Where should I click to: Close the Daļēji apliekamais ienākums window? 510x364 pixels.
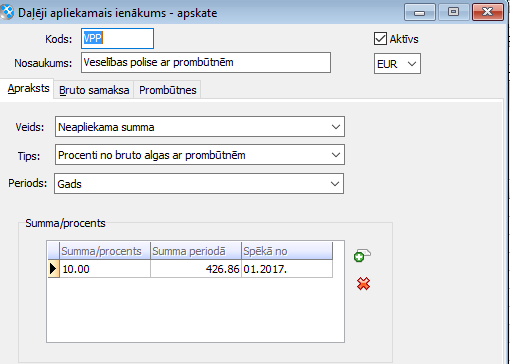(x=488, y=12)
